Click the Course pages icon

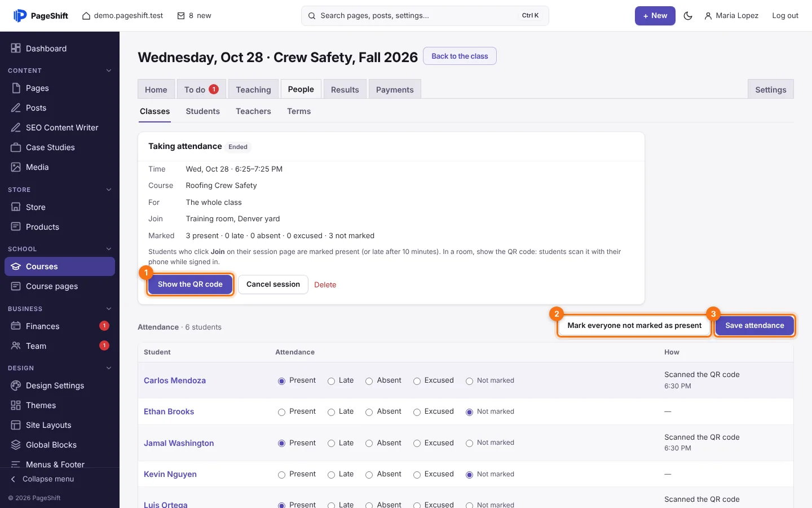pos(16,286)
